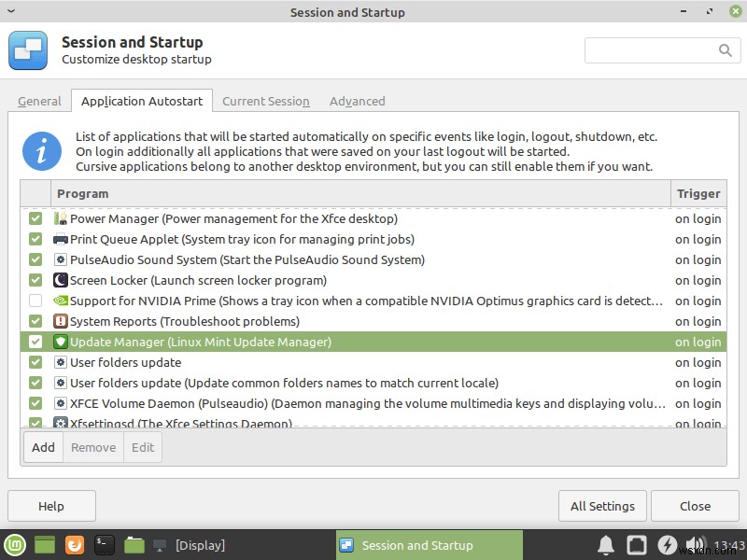Image resolution: width=747 pixels, height=560 pixels.
Task: Click the Power Manager icon
Action: pos(60,218)
